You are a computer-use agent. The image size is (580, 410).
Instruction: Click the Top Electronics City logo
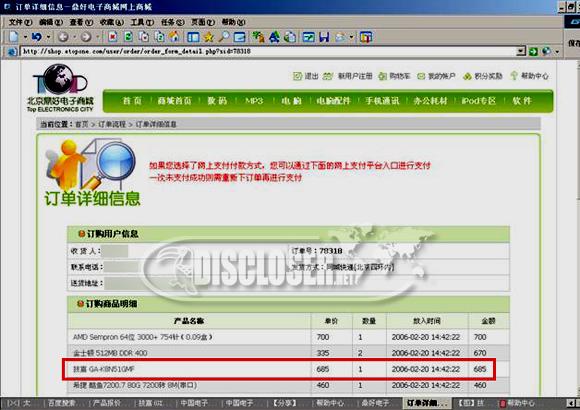(x=60, y=88)
